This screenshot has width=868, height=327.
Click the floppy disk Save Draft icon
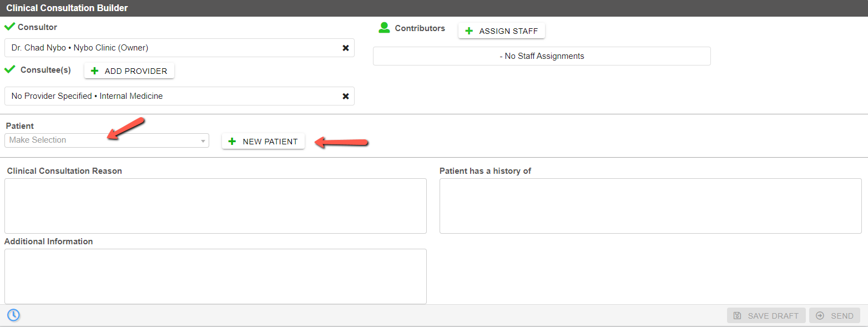737,316
